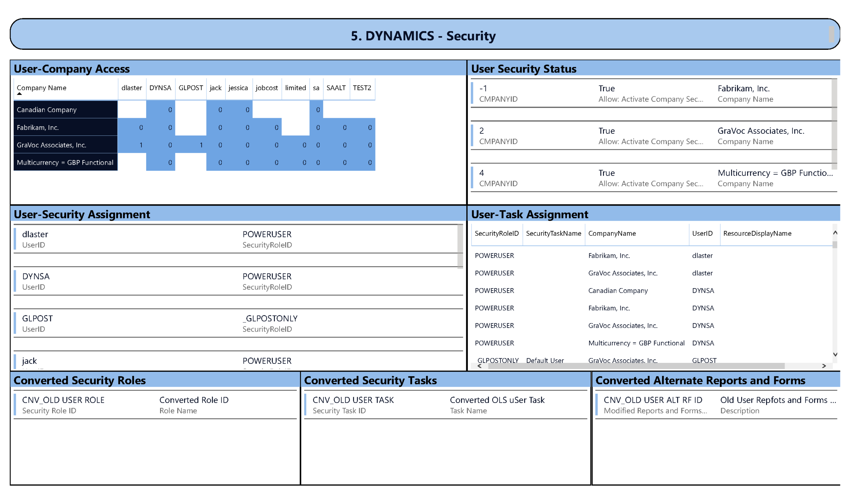Viewport: 850px width, 504px height.
Task: Click the User-Security Assignment vertical scrollbar thumb
Action: tap(460, 246)
